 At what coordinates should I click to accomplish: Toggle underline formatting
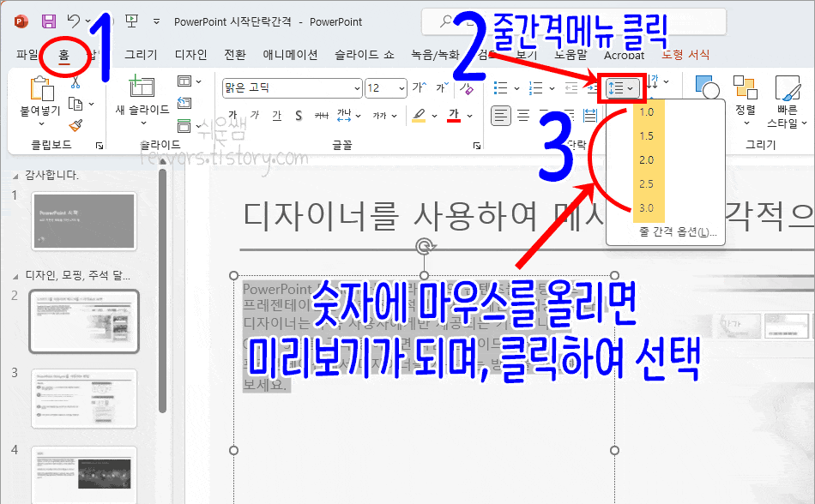point(276,114)
